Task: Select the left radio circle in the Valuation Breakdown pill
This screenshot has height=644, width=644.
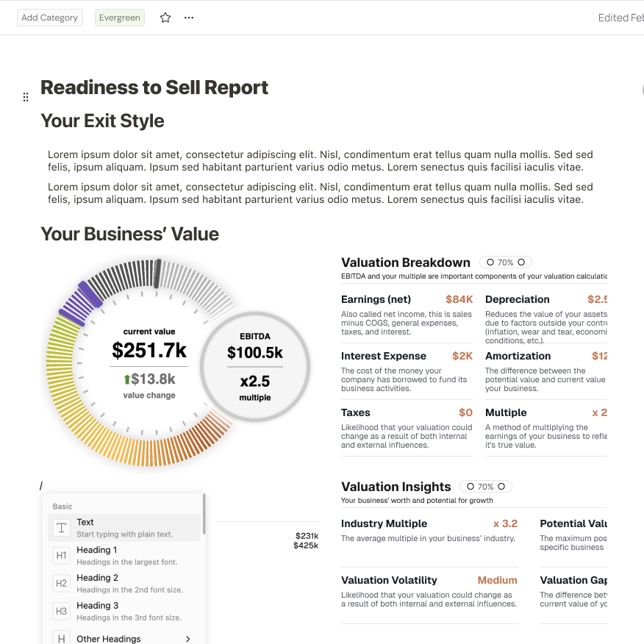Action: click(489, 262)
